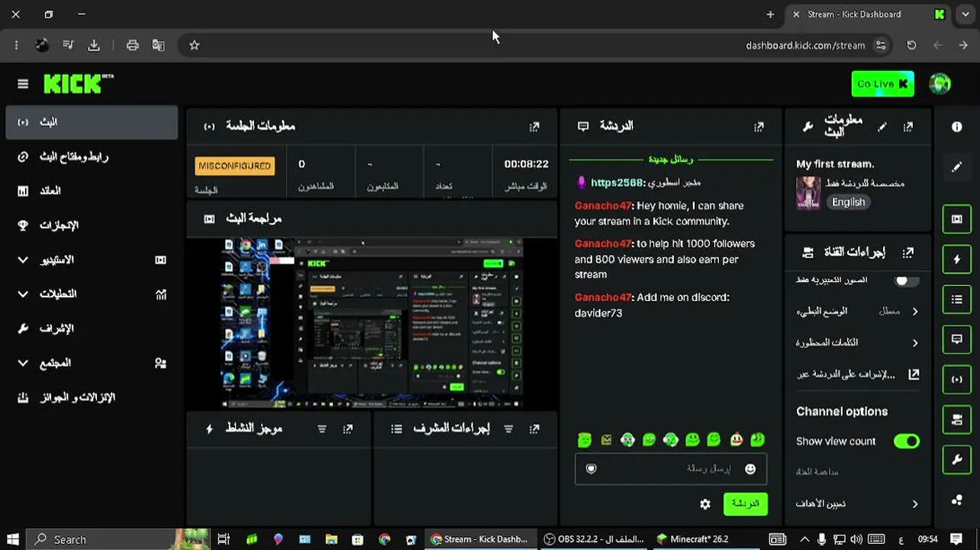Open site information icon beside the URL
Image resolution: width=980 pixels, height=550 pixels.
click(882, 45)
